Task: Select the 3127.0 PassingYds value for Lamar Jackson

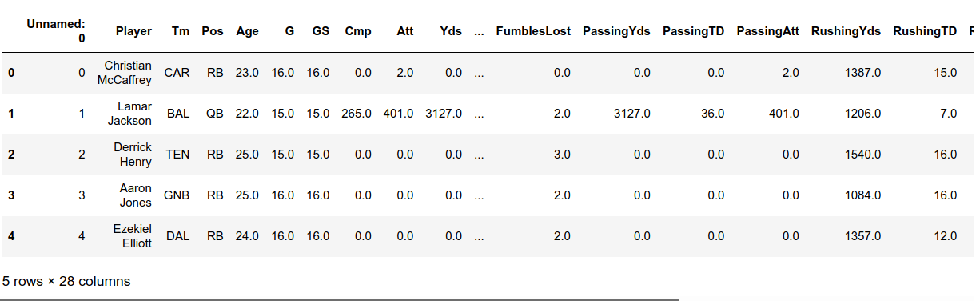Action: (632, 114)
